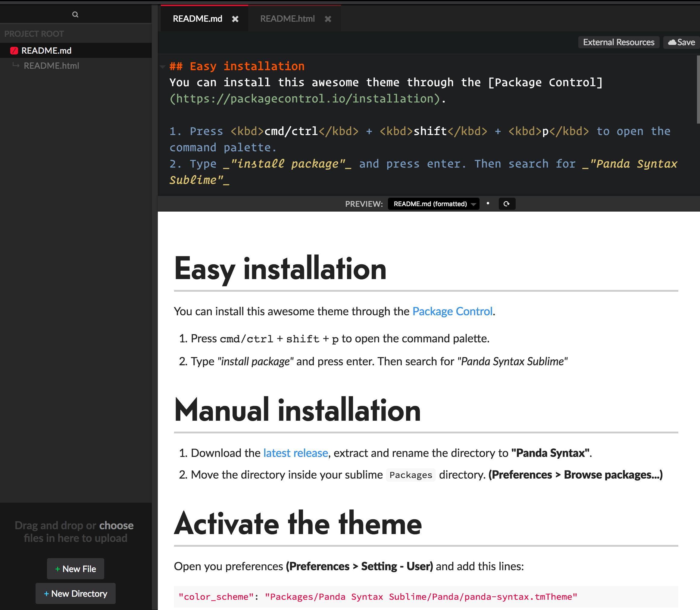Click the search magnifier icon in sidebar
The width and height of the screenshot is (700, 610).
point(75,15)
